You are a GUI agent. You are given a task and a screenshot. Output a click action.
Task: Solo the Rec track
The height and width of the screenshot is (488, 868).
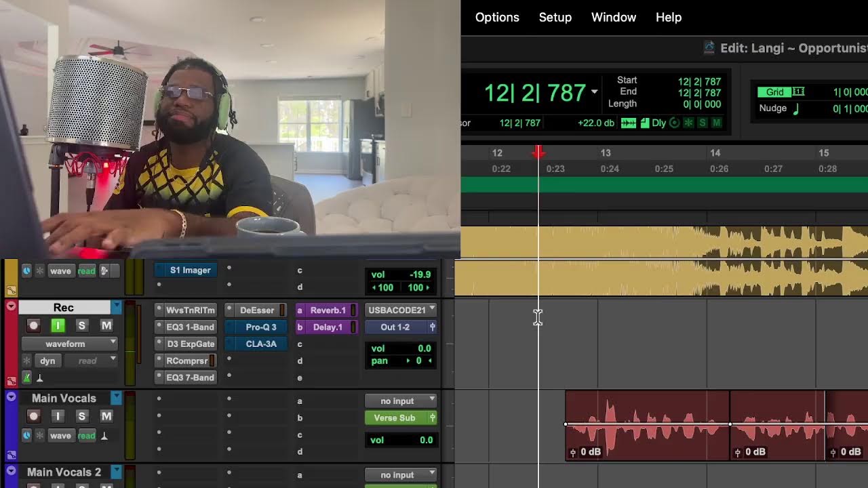(x=82, y=326)
